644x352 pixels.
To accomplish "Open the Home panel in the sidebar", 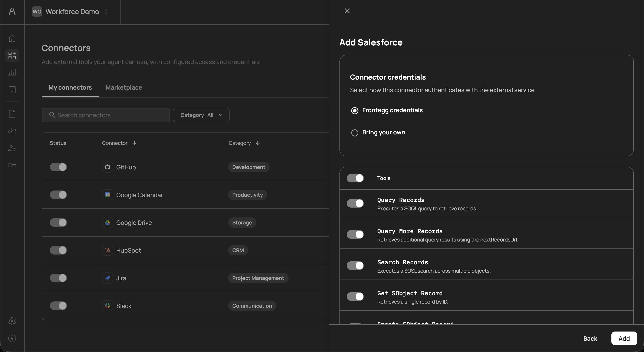I will point(12,38).
